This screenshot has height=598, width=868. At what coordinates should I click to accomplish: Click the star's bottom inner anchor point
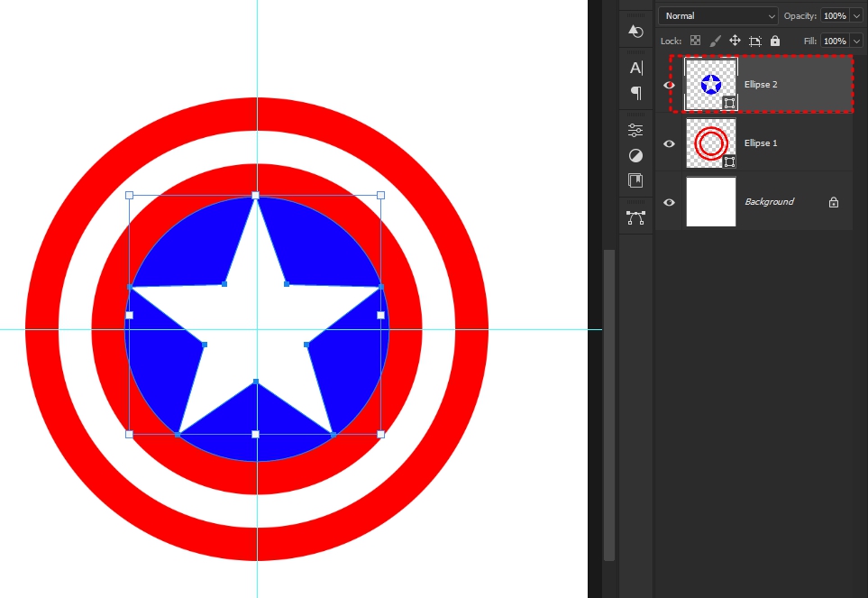coord(256,382)
